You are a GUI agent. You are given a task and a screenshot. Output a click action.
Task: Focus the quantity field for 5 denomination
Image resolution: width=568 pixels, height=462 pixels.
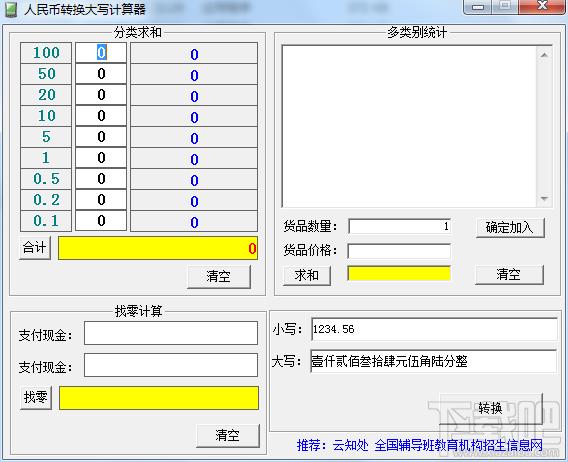tap(101, 137)
